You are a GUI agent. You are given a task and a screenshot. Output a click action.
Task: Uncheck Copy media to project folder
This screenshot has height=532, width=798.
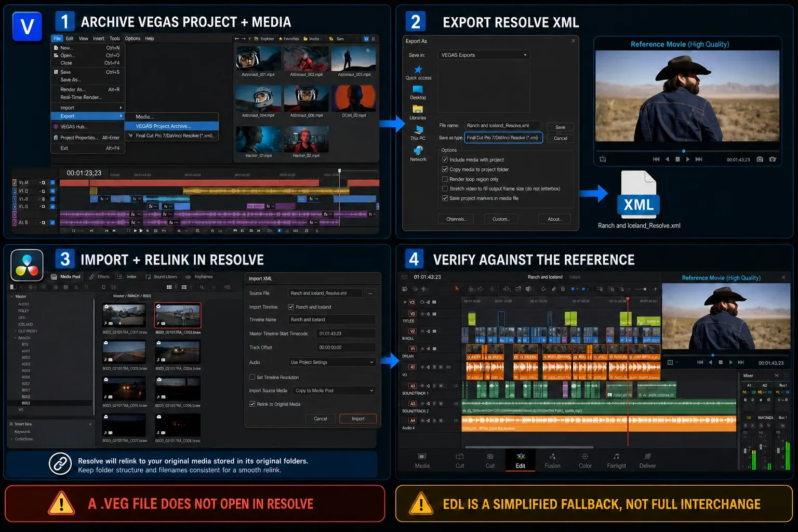pyautogui.click(x=445, y=169)
